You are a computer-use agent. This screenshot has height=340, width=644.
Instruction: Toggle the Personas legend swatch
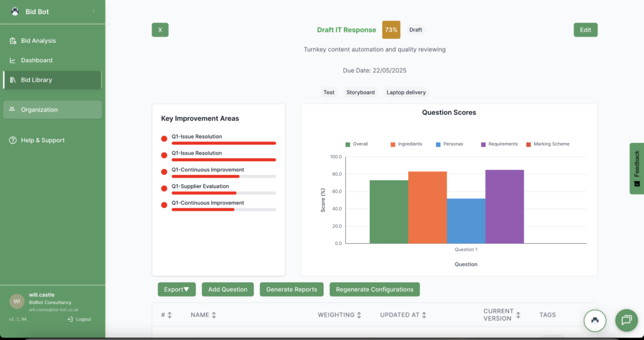pyautogui.click(x=438, y=144)
